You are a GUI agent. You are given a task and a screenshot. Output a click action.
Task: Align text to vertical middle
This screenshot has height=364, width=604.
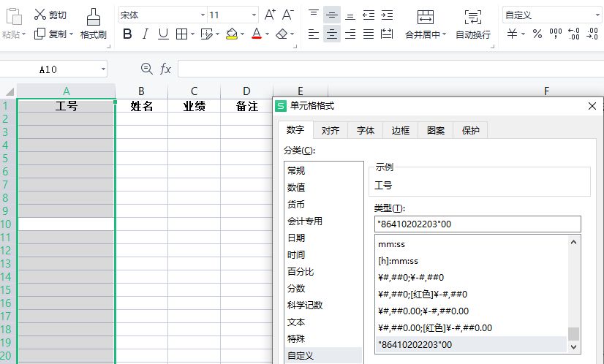point(332,15)
